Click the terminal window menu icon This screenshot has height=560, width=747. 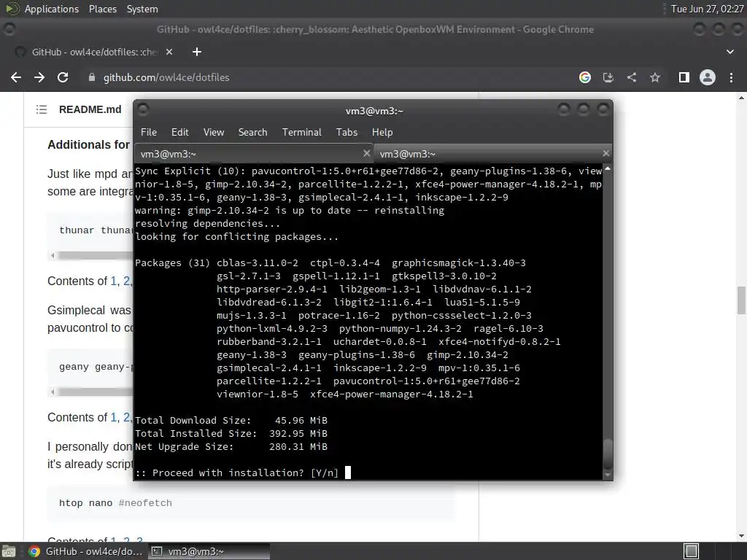point(143,110)
